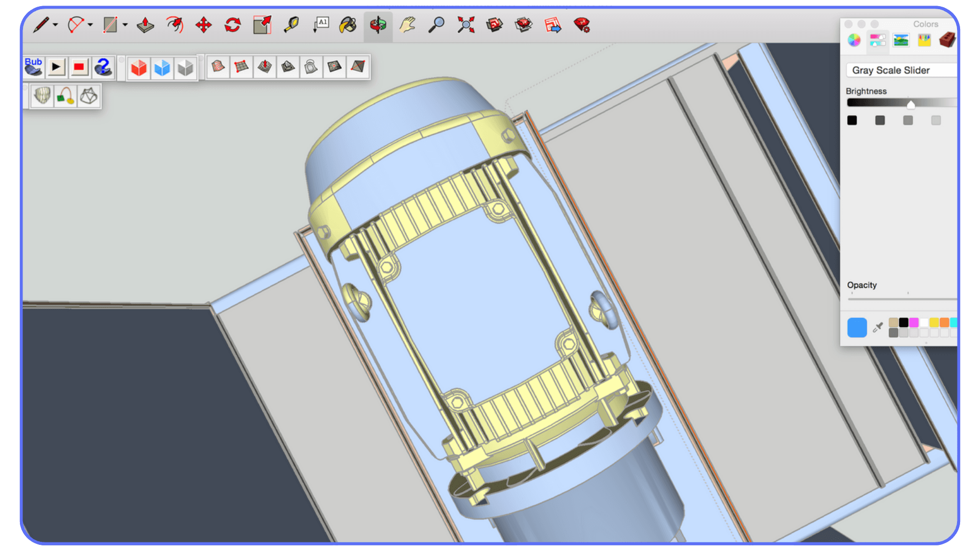
Task: Grab the Pan hand tool
Action: [x=406, y=24]
